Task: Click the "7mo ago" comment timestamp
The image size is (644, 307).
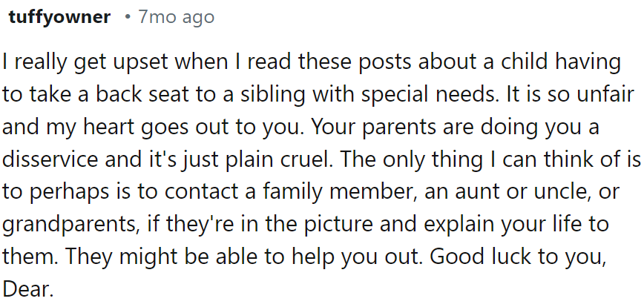Action: (176, 18)
